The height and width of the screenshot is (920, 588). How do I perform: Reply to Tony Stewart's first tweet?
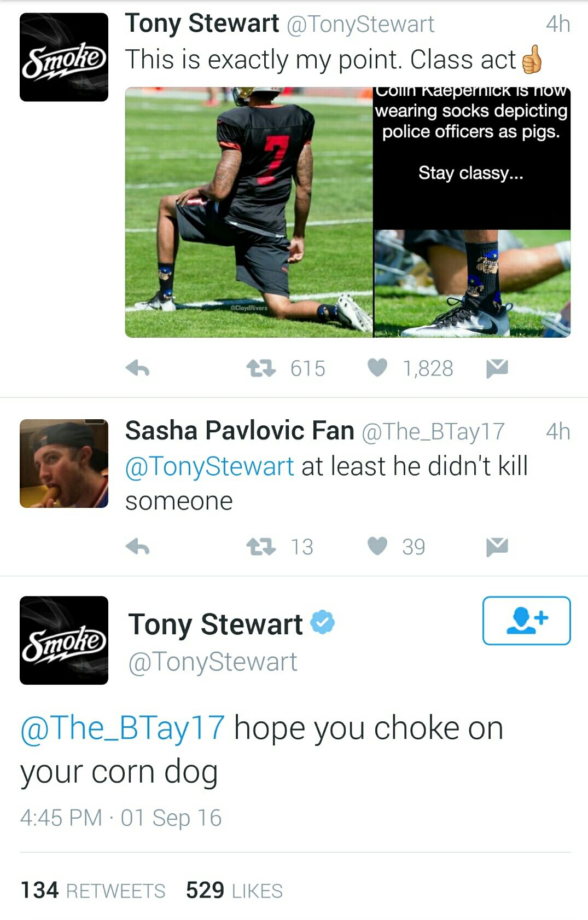[137, 369]
